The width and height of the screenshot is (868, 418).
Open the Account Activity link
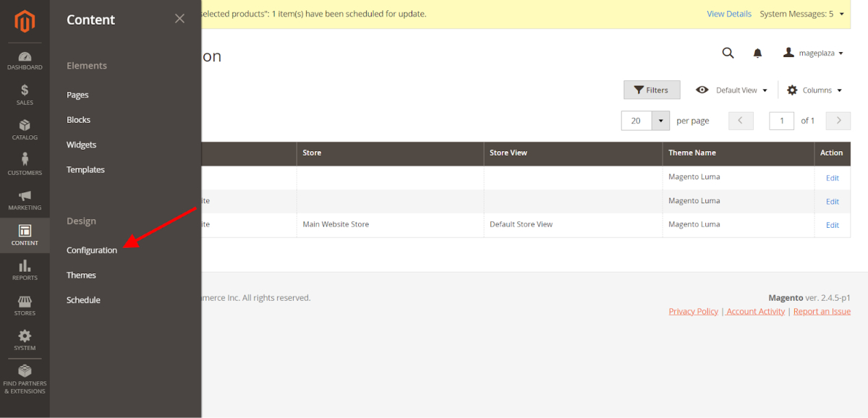pos(756,311)
